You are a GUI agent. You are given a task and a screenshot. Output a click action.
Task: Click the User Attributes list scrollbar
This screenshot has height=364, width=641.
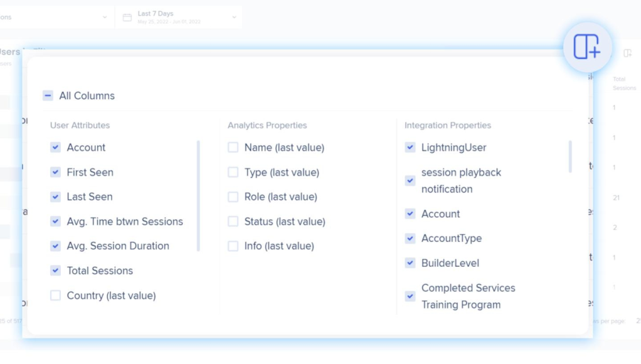click(x=199, y=195)
